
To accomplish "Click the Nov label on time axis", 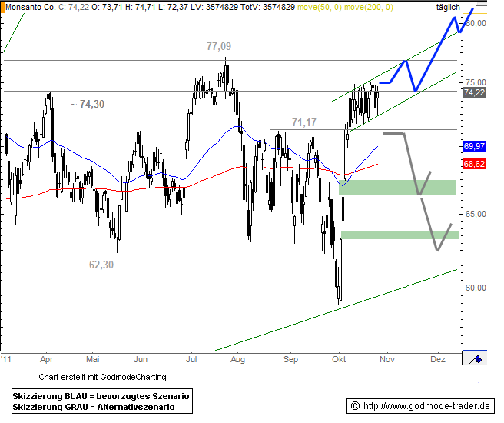I will click(x=387, y=359).
